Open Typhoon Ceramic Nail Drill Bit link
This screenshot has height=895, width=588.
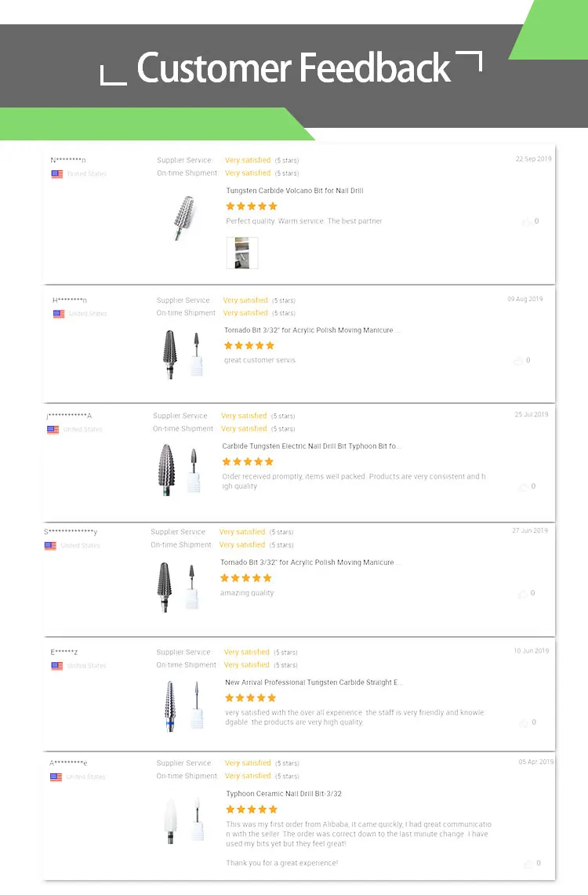[x=284, y=794]
